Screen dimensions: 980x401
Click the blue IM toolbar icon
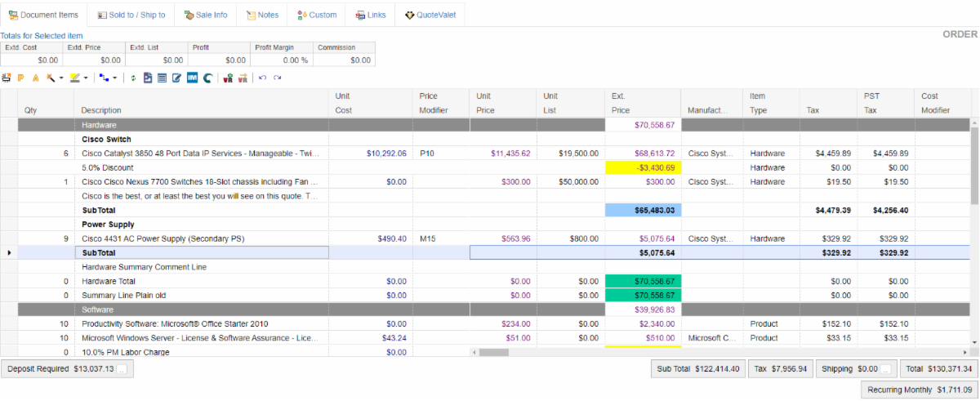(x=192, y=78)
